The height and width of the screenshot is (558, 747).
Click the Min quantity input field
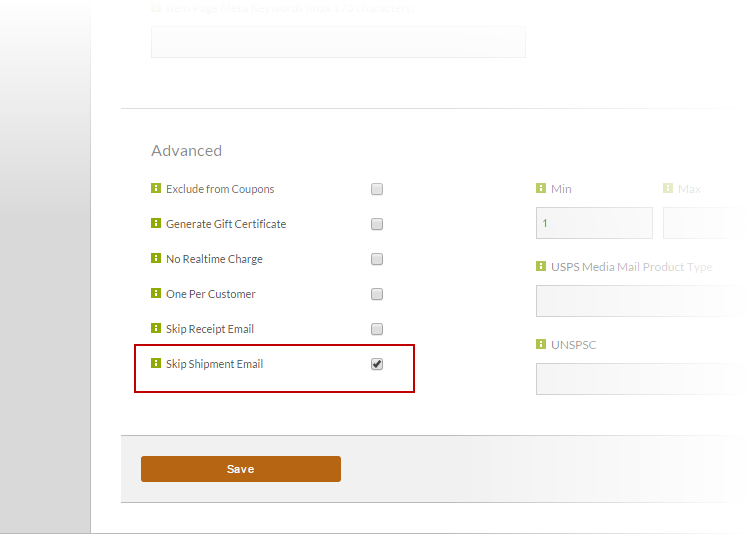[x=594, y=223]
